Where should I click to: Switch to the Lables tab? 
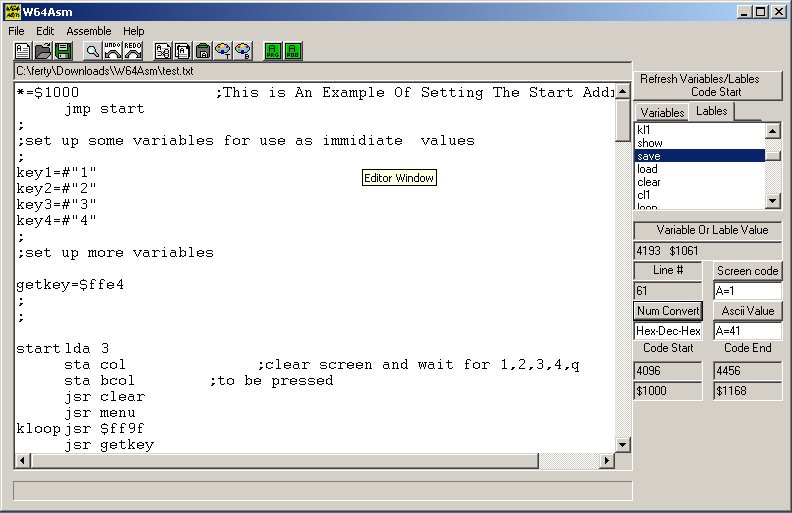(711, 111)
